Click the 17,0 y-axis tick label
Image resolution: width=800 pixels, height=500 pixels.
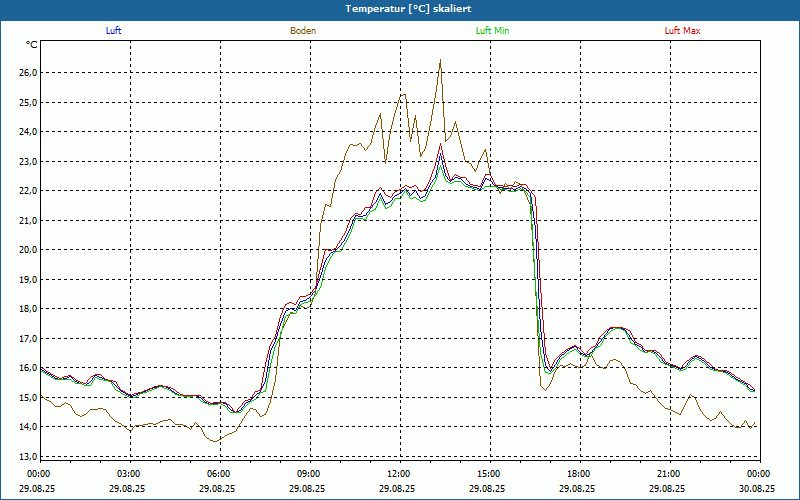[x=28, y=339]
